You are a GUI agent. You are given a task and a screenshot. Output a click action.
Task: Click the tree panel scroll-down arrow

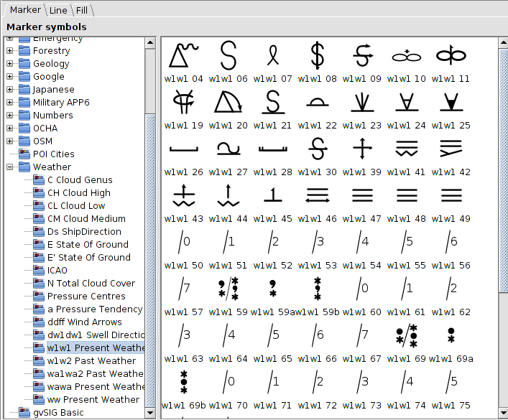pos(150,414)
